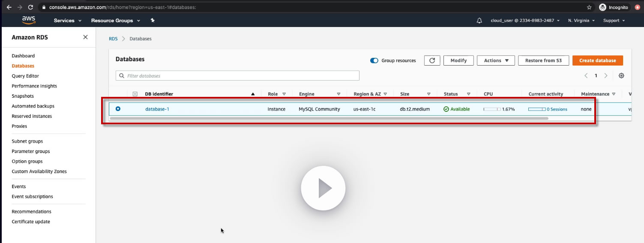Open the Actions dropdown button
The image size is (644, 243).
click(496, 60)
